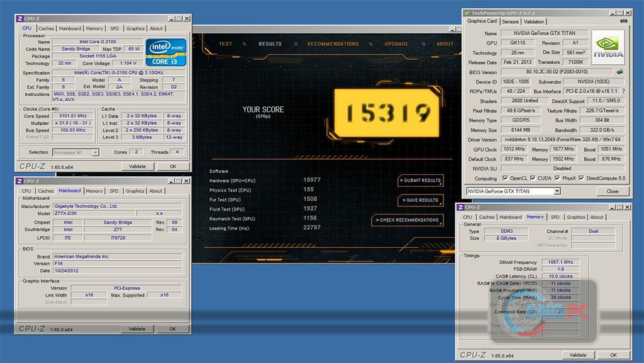Click the 15319 score display

[x=387, y=113]
